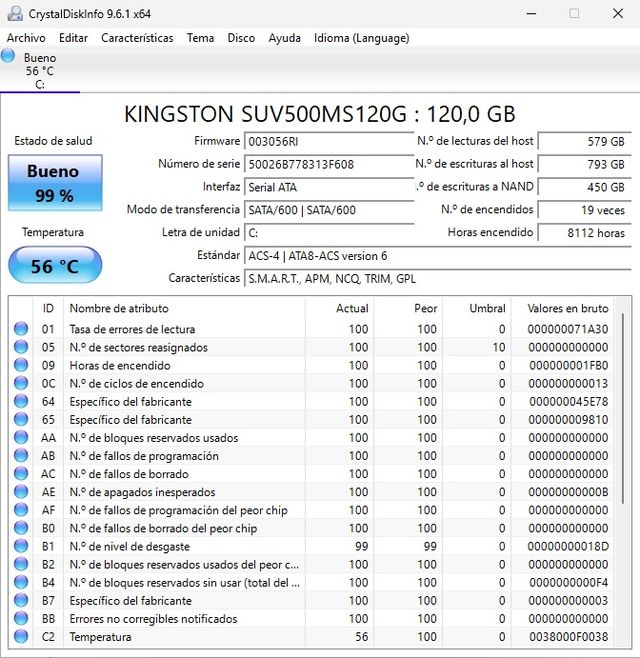Open the Ayuda menu

coord(285,38)
